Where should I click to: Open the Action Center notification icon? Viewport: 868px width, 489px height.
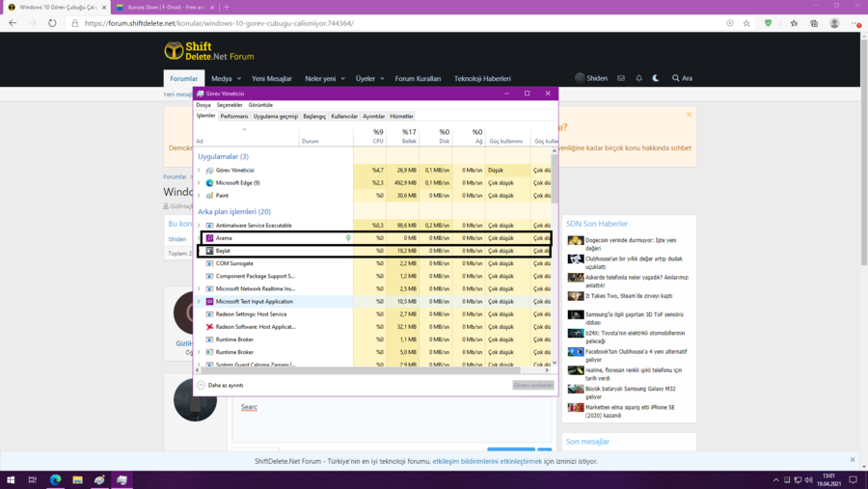854,480
